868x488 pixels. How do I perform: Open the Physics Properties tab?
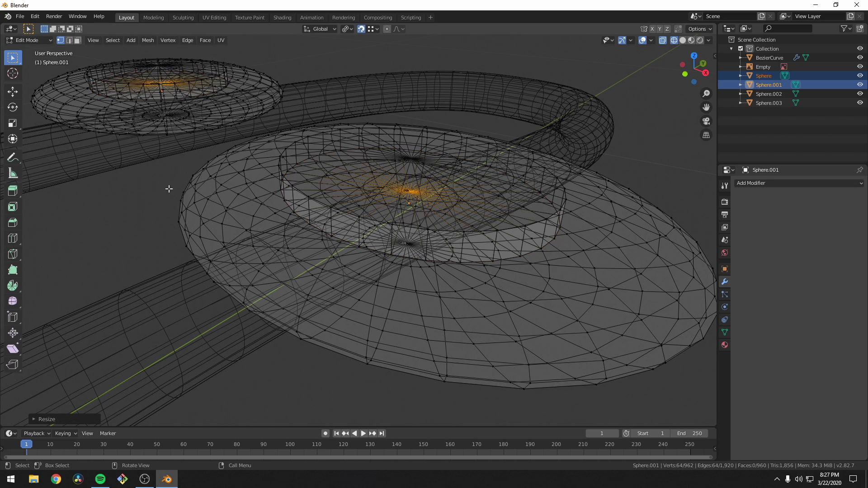click(724, 319)
